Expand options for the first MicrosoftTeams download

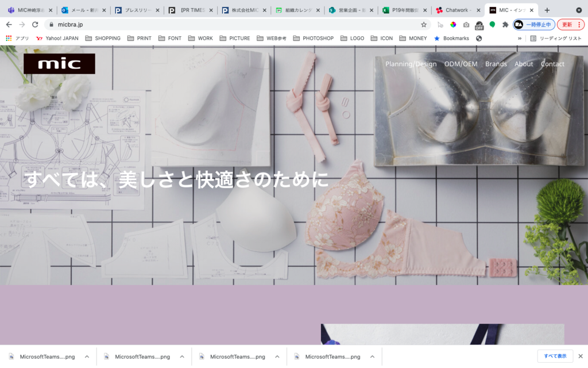(87, 356)
